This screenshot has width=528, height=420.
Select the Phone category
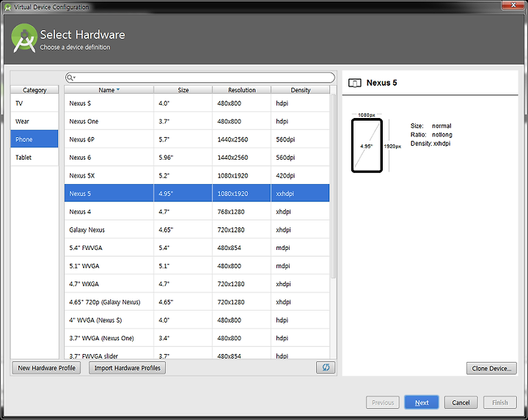(34, 139)
